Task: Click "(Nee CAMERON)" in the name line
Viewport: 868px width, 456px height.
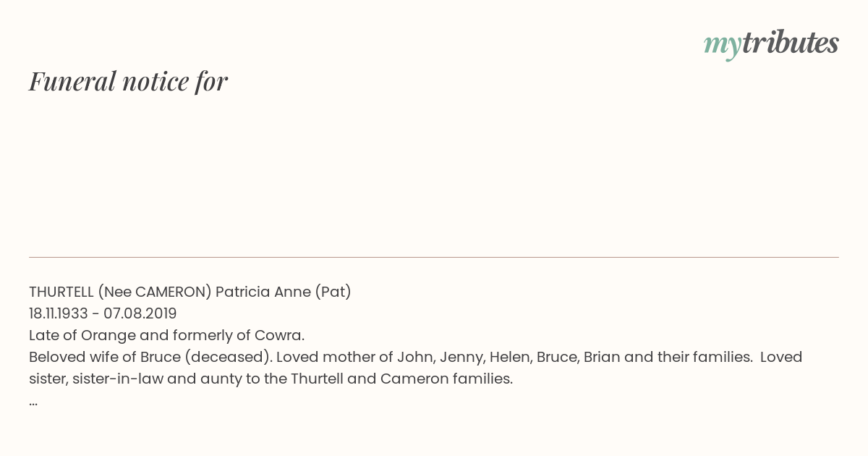Action: coord(155,292)
